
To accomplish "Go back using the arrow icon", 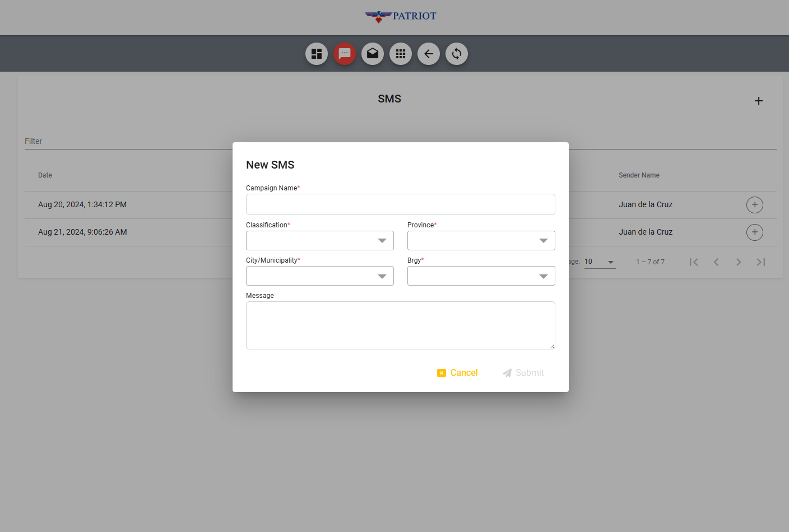I will (x=429, y=54).
